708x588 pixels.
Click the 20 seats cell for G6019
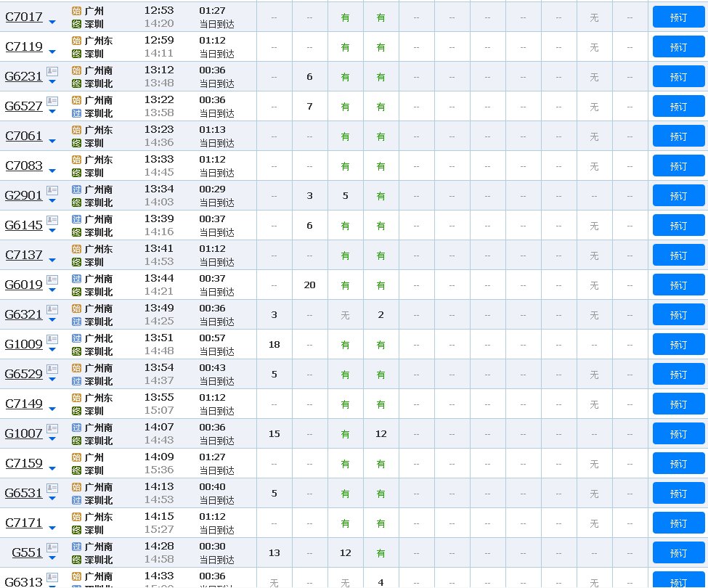(x=309, y=285)
